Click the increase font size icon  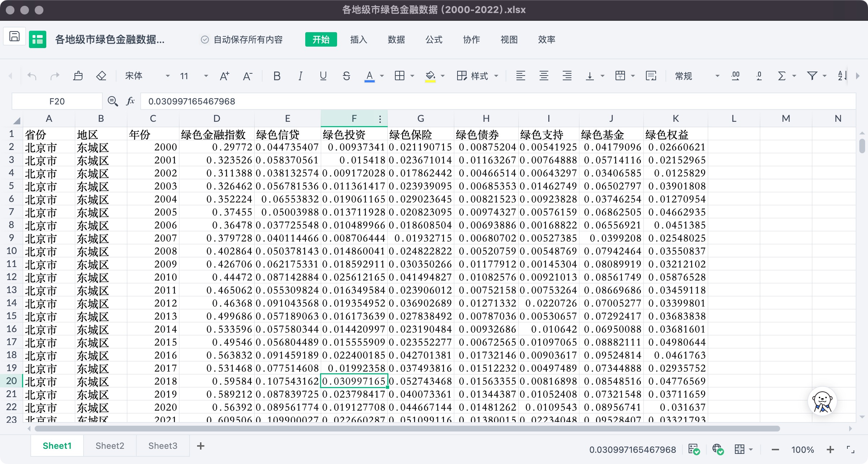(224, 76)
